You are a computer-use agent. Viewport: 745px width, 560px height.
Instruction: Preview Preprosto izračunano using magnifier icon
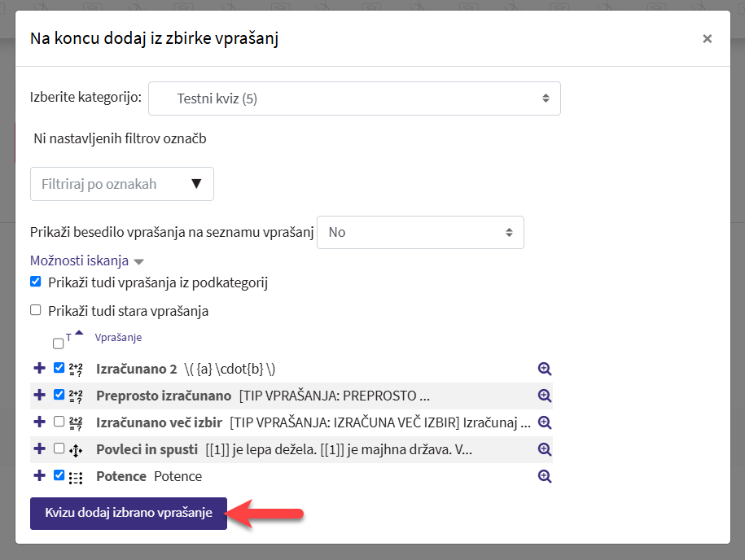545,396
